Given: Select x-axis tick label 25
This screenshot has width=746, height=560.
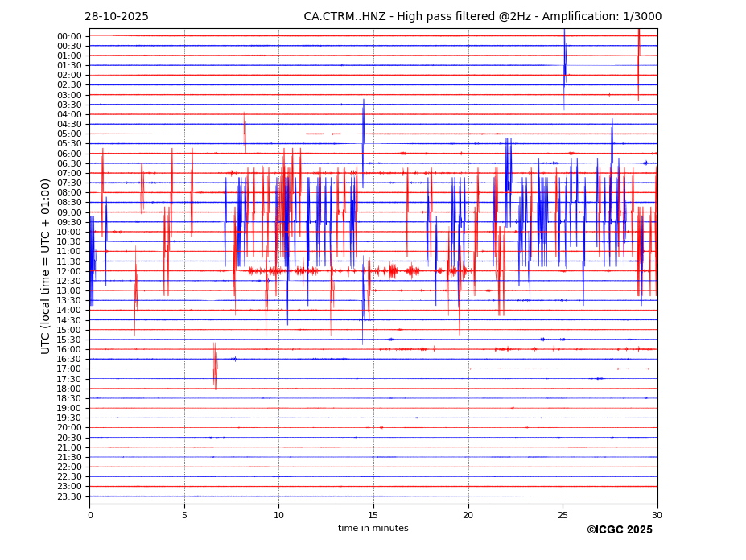Looking at the screenshot, I should coord(563,515).
